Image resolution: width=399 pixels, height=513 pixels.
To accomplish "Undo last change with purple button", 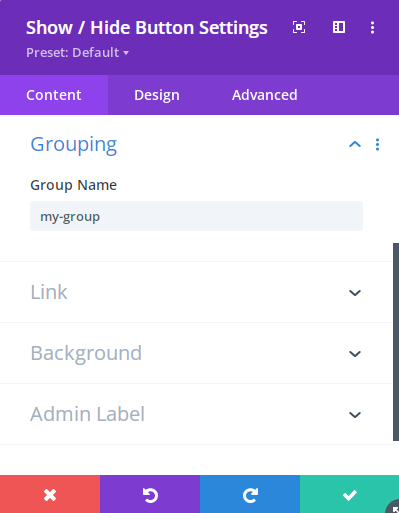I will tap(150, 495).
